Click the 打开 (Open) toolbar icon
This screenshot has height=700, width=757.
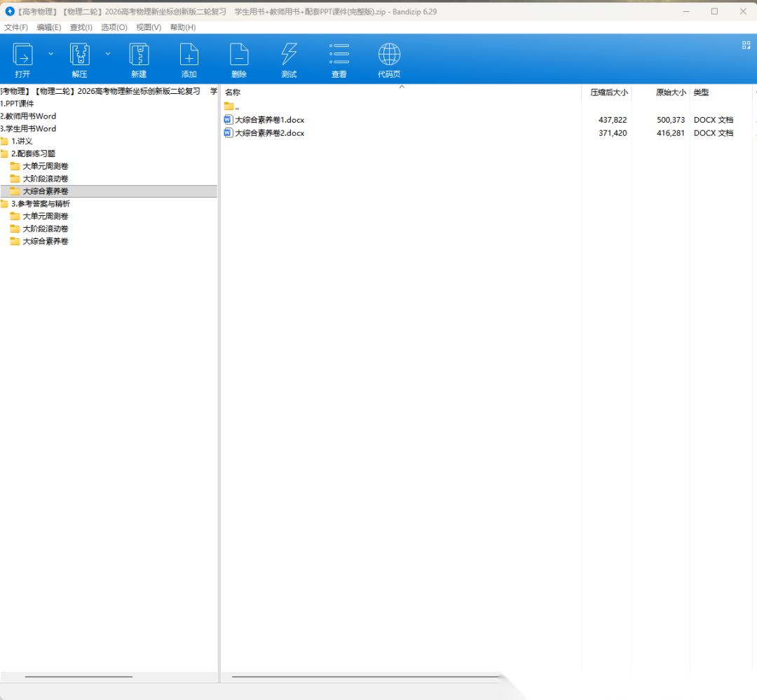[23, 55]
